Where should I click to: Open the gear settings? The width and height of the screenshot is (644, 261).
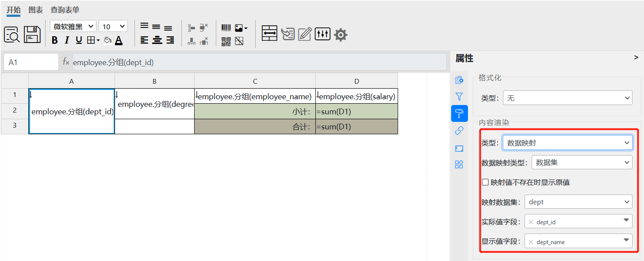point(341,35)
